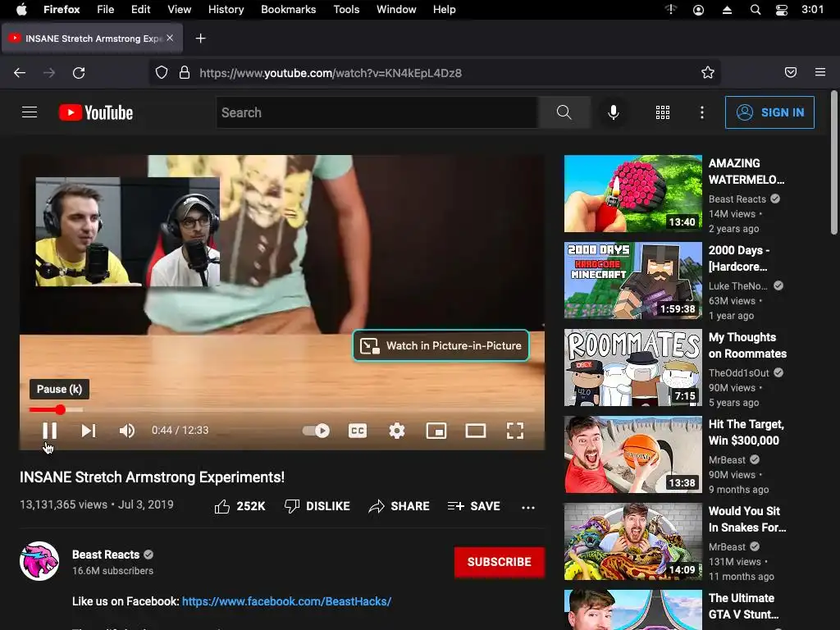Open My Thoughts on Roommates thumbnail
This screenshot has width=840, height=630.
click(x=632, y=367)
